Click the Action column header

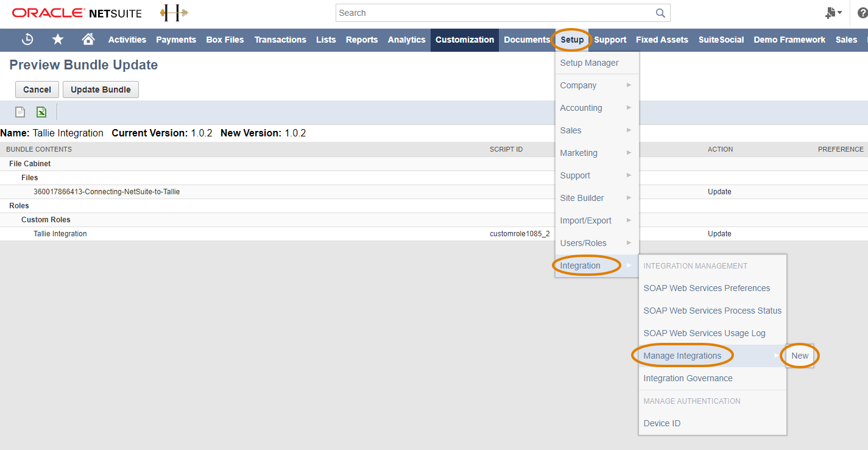click(x=720, y=149)
